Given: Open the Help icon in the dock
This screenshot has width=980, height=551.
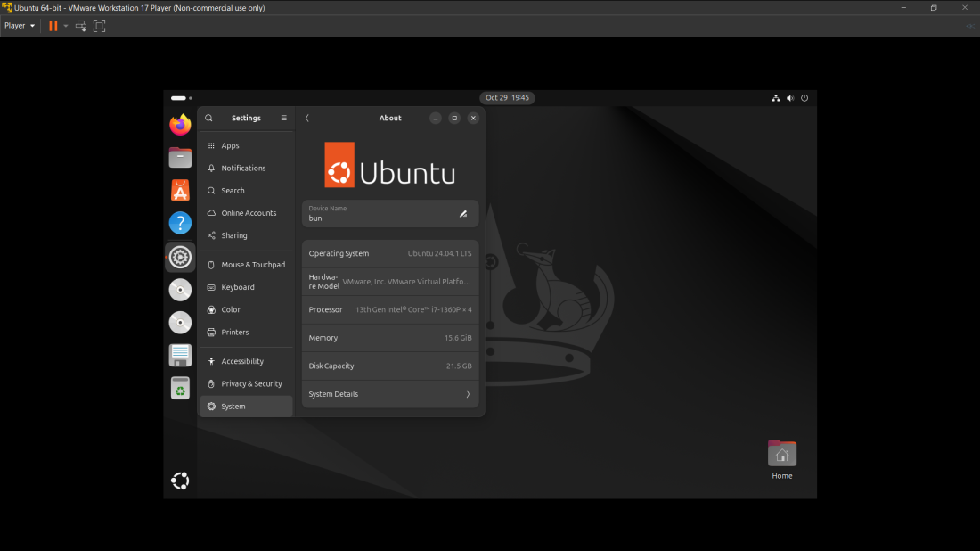Looking at the screenshot, I should click(x=180, y=223).
